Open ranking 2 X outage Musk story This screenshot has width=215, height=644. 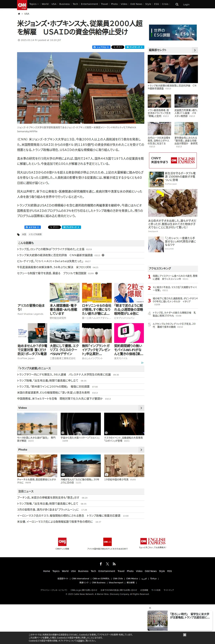[x=175, y=289]
